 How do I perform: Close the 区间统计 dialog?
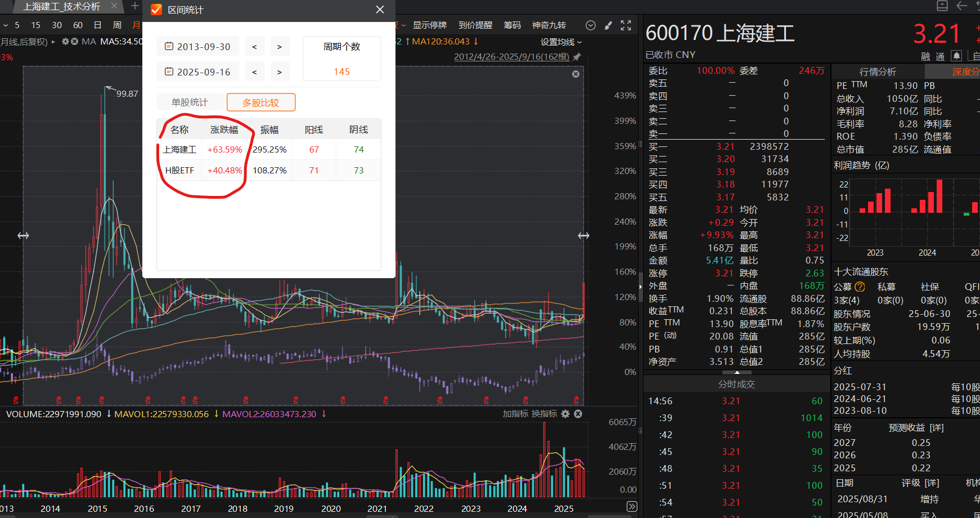380,10
